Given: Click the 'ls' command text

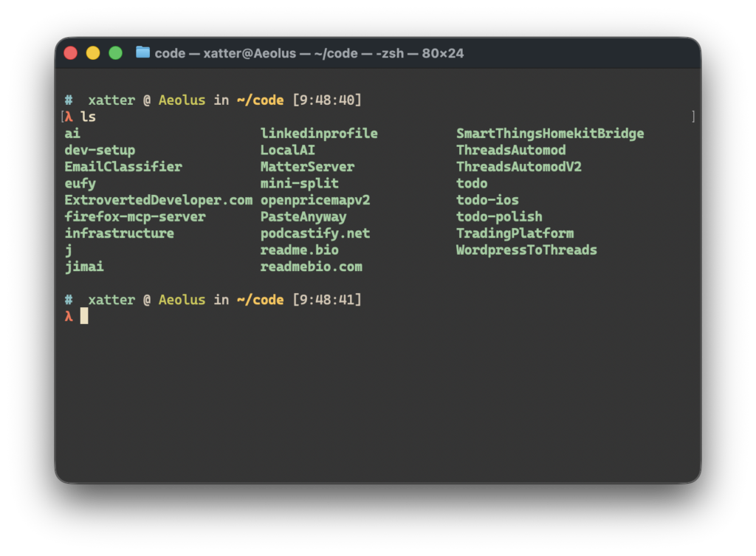Looking at the screenshot, I should pos(88,117).
